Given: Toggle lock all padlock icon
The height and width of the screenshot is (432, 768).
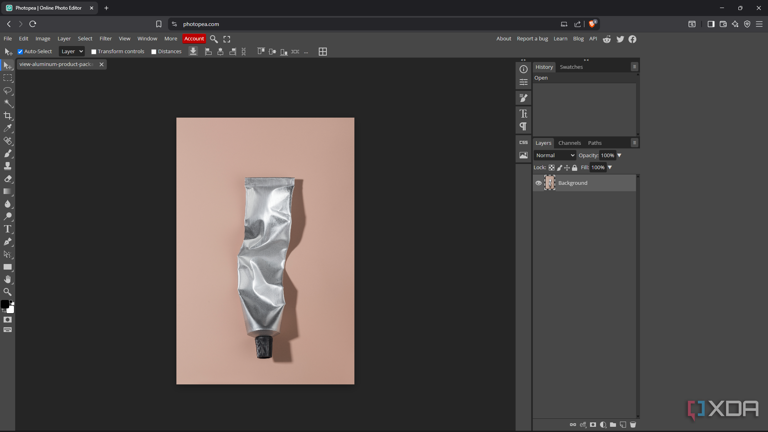Looking at the screenshot, I should click(575, 168).
